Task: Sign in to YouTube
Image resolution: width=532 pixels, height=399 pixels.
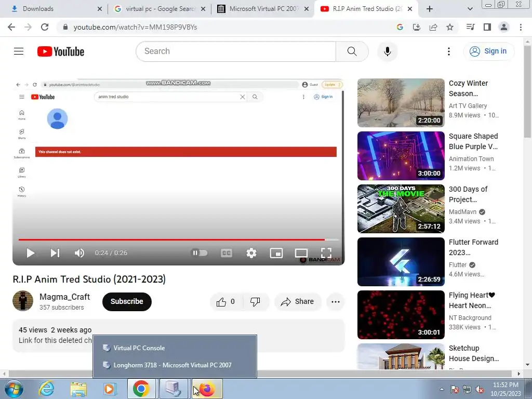Action: pos(488,51)
